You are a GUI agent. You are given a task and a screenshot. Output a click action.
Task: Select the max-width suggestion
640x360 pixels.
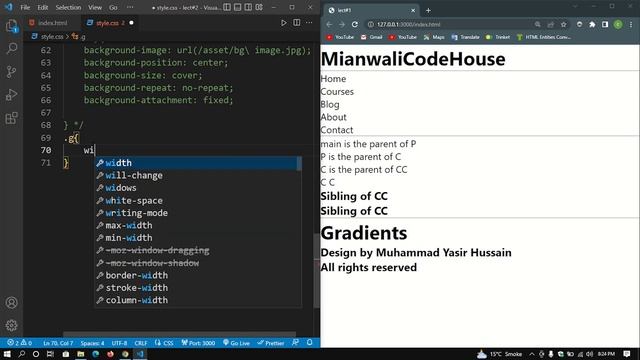pos(197,225)
